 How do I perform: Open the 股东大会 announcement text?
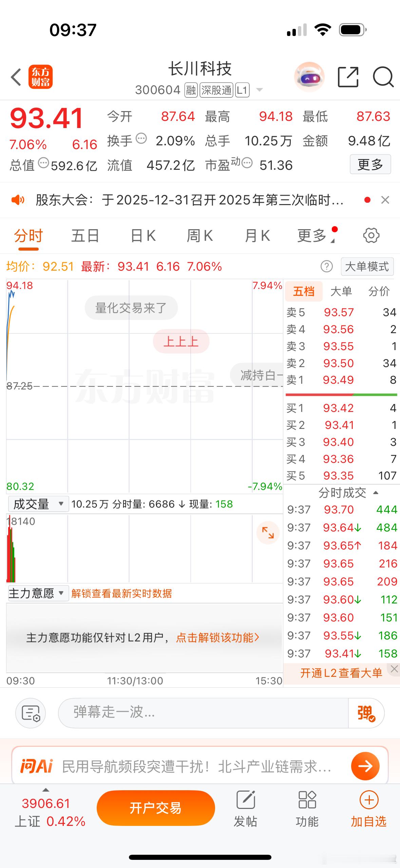coord(189,200)
